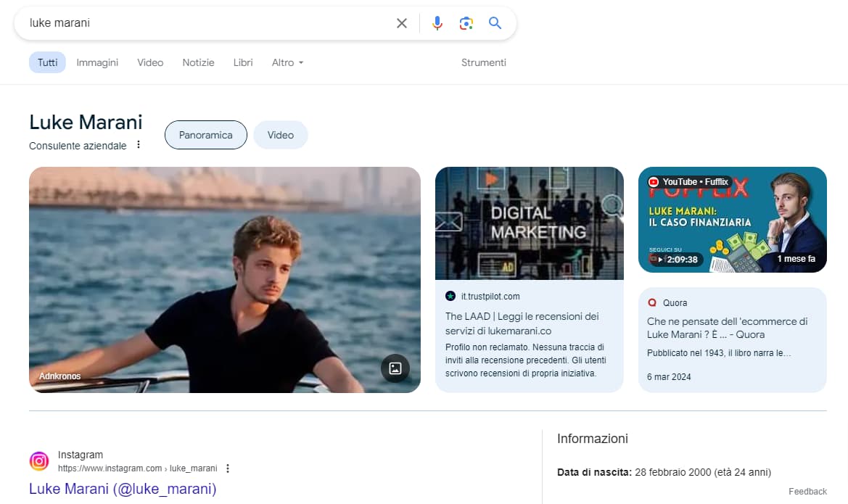Open the Strumenti search tools
Screen dimensions: 848x504
[x=484, y=63]
